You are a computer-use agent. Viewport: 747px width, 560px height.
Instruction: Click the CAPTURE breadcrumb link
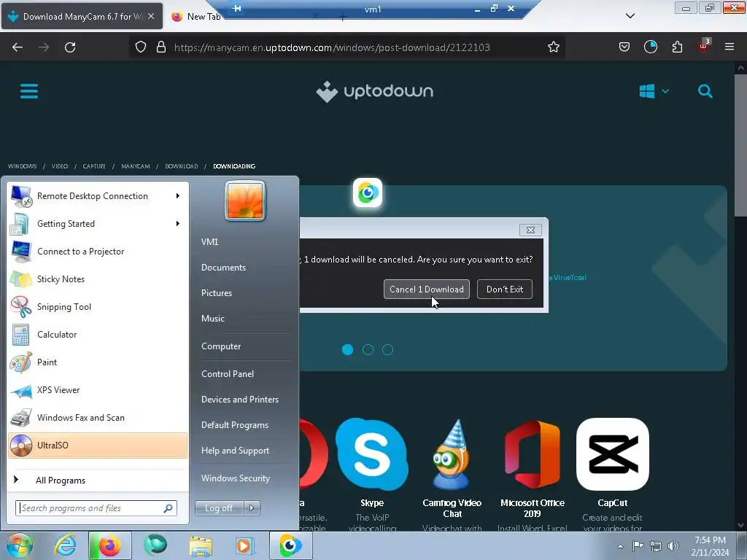(x=94, y=166)
